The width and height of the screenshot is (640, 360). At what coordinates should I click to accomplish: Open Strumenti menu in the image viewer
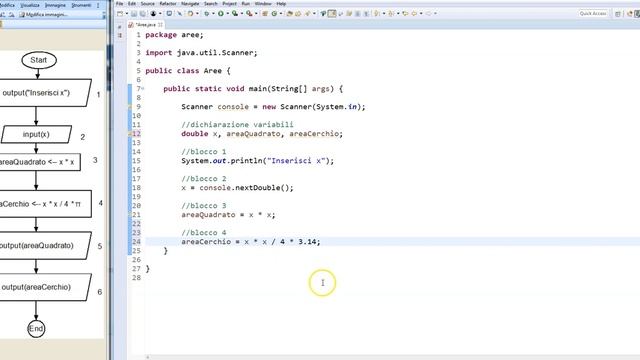point(81,5)
